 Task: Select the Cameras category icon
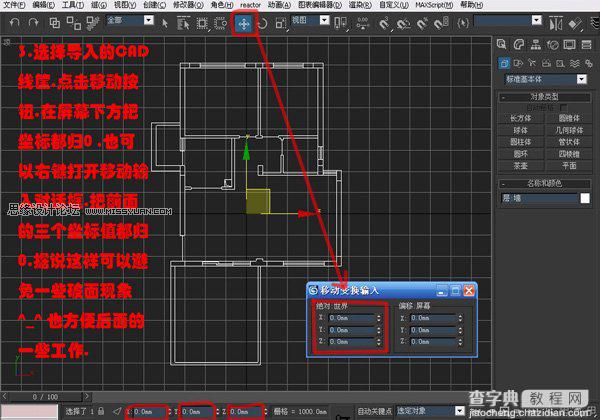pyautogui.click(x=546, y=63)
